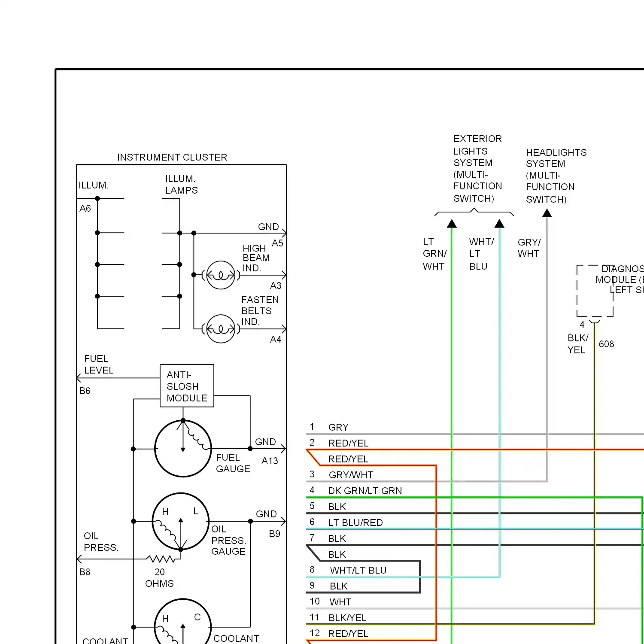
Task: Click wire label 9 BLK
Action: pyautogui.click(x=328, y=586)
